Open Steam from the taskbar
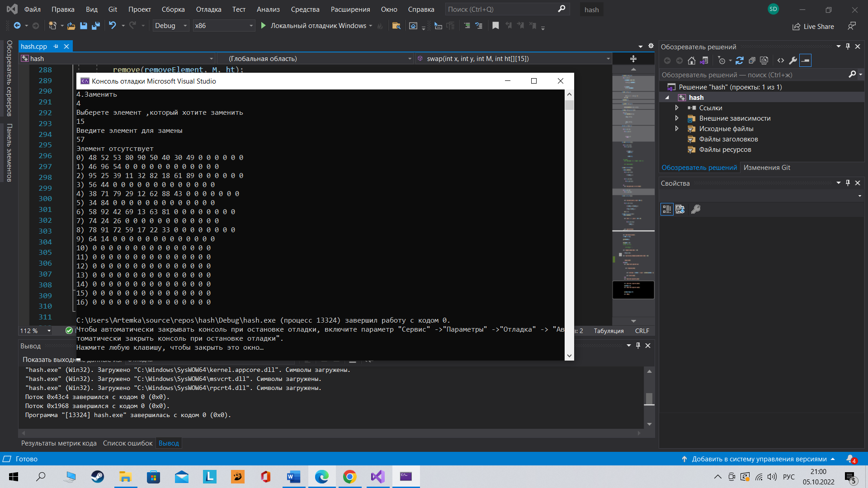This screenshot has width=868, height=488. 97,477
